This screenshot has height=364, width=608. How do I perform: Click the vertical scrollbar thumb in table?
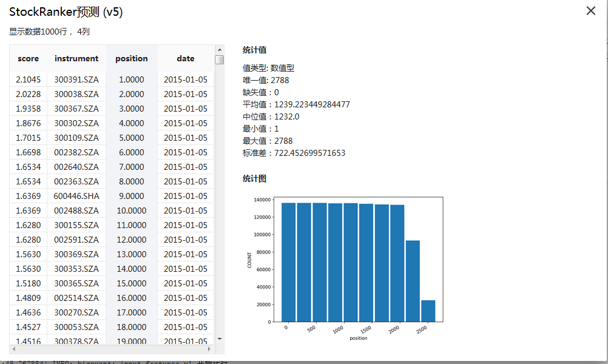coord(220,59)
